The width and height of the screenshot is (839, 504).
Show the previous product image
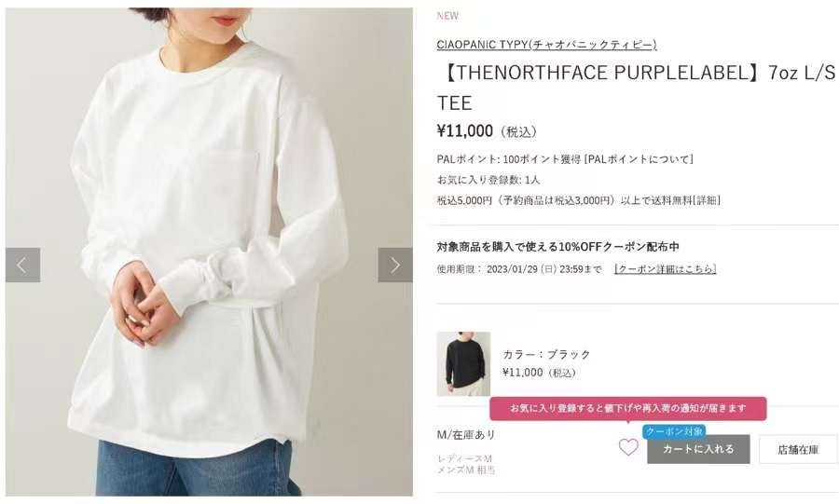(x=23, y=265)
